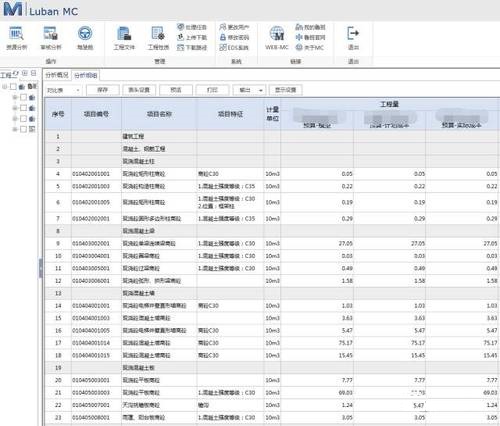Switch to the analysis detail tab

[x=86, y=75]
